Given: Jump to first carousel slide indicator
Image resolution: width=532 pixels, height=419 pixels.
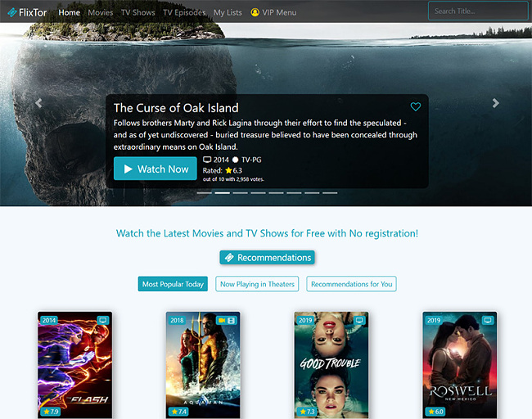Looking at the screenshot, I should [205, 192].
